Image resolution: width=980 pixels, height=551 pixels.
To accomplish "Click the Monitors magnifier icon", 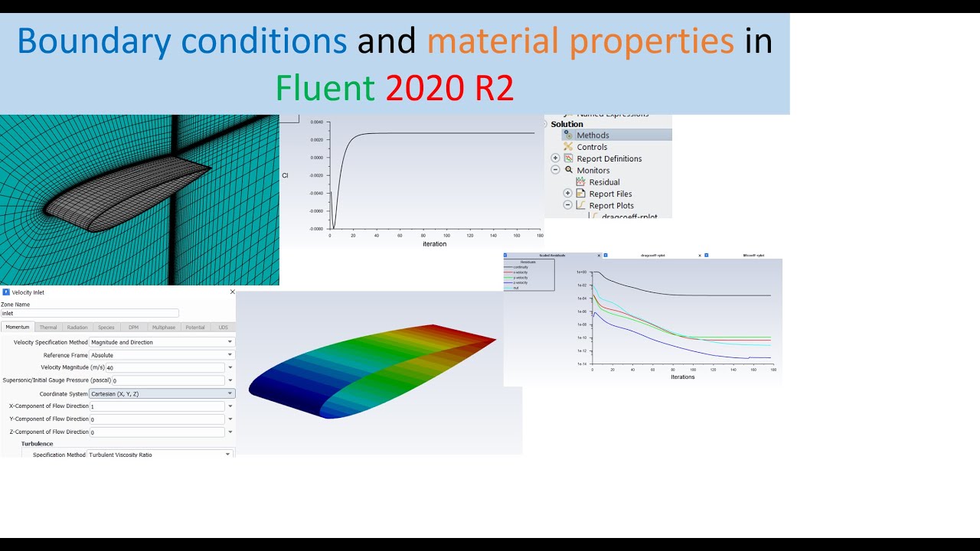I will pyautogui.click(x=569, y=170).
